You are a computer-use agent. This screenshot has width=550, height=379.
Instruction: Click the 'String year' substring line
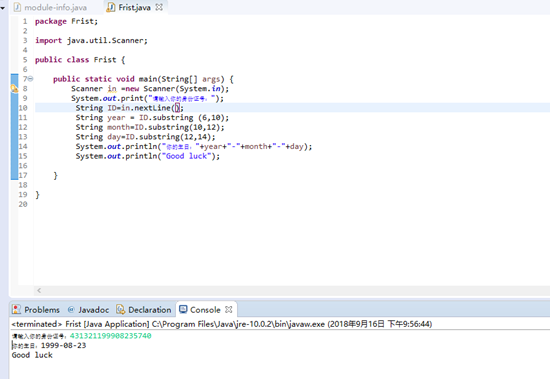[x=152, y=118]
